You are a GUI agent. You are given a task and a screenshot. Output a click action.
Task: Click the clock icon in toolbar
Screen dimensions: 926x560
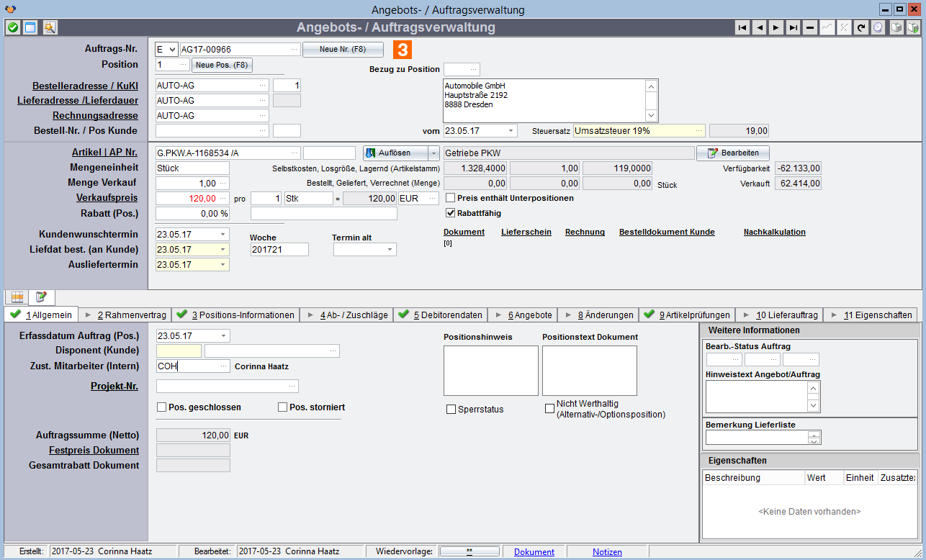pyautogui.click(x=878, y=27)
